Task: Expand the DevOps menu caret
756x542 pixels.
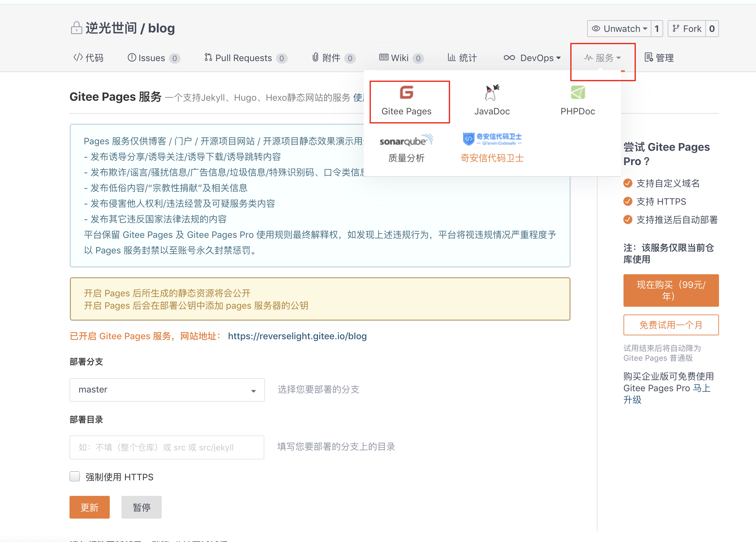Action: point(558,58)
